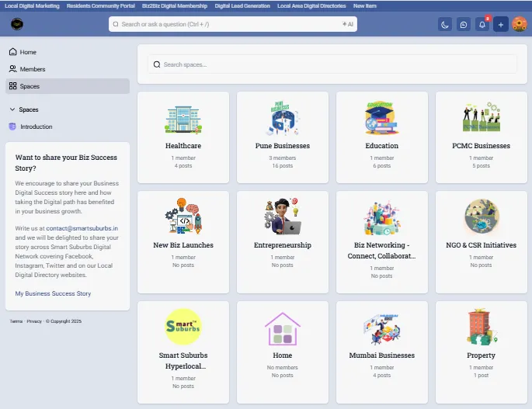
Task: Open Members in sidebar
Action: point(32,69)
